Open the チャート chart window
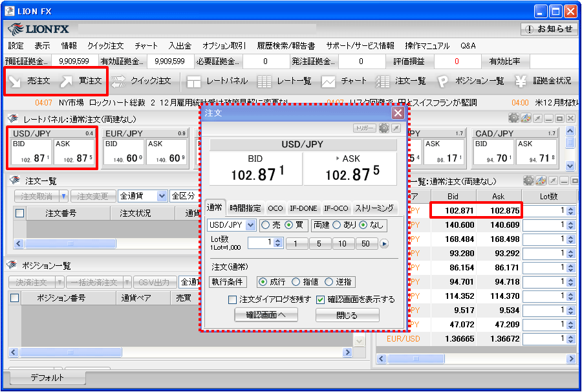The width and height of the screenshot is (582, 392). click(x=344, y=81)
